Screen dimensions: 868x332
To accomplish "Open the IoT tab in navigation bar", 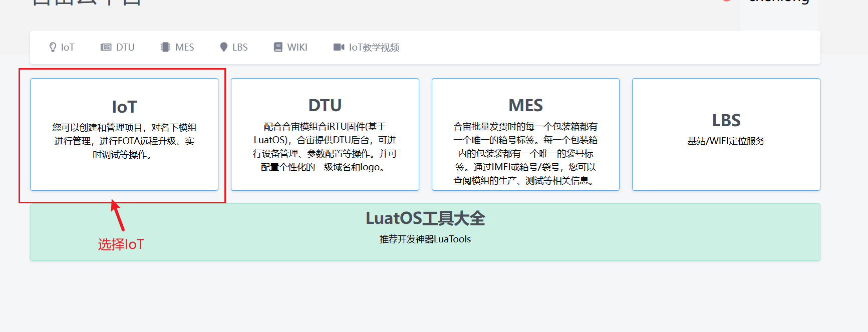I will coord(62,47).
